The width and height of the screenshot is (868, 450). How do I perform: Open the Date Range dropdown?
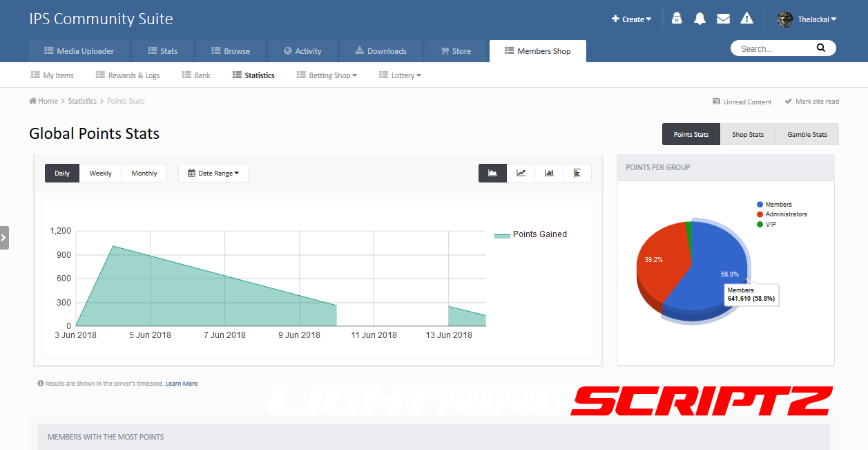click(x=213, y=174)
